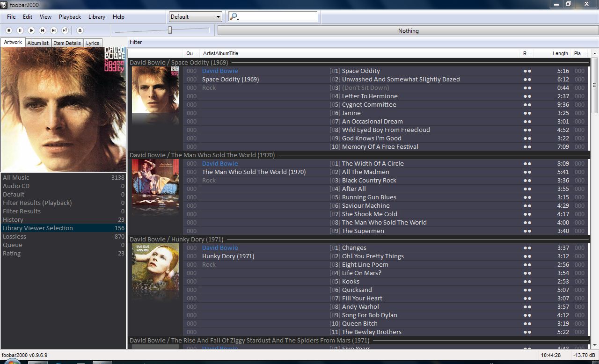Click the Qu... queue column header
This screenshot has width=599, height=364.
pyautogui.click(x=191, y=53)
